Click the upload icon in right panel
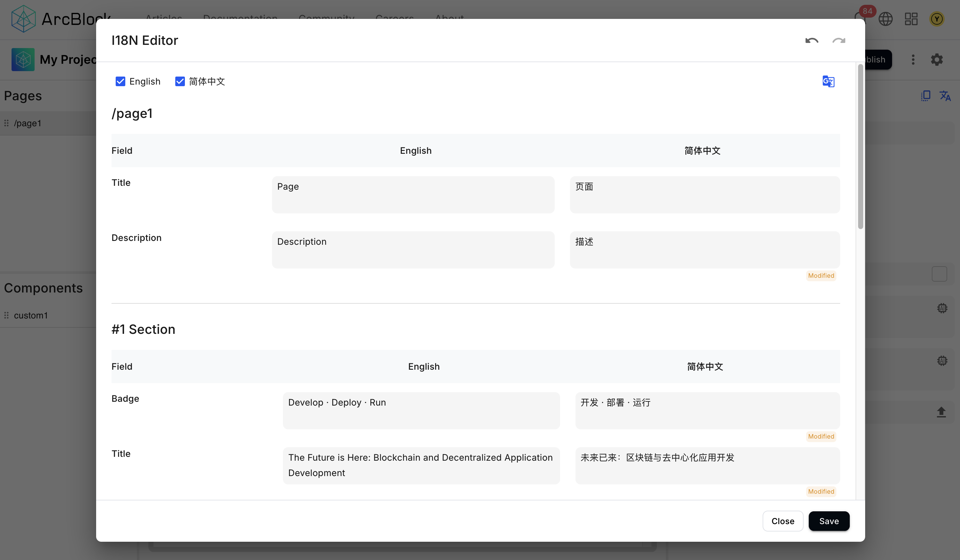The image size is (960, 560). click(941, 412)
